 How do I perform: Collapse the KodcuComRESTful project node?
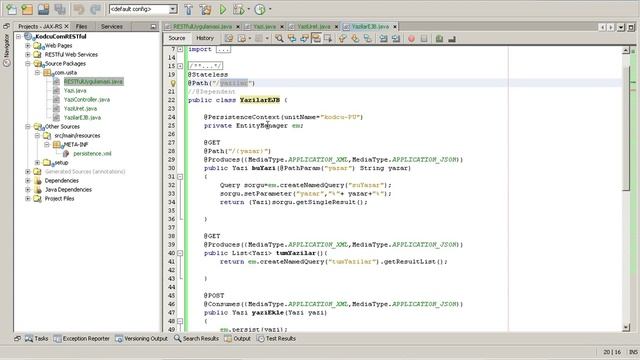click(x=18, y=36)
